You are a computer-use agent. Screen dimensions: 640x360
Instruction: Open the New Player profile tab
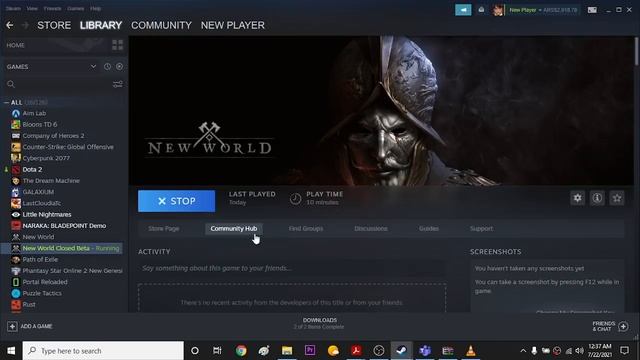point(233,25)
